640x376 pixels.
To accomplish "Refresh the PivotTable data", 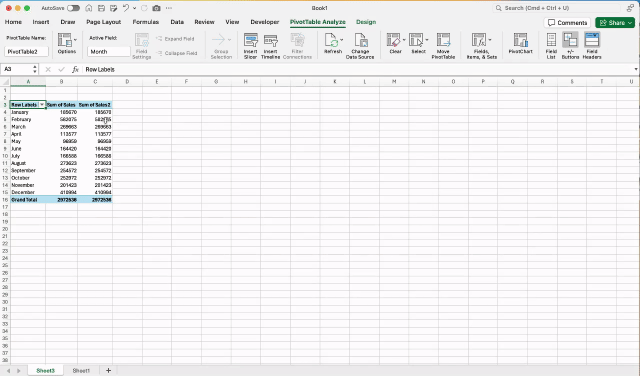I will coord(332,44).
